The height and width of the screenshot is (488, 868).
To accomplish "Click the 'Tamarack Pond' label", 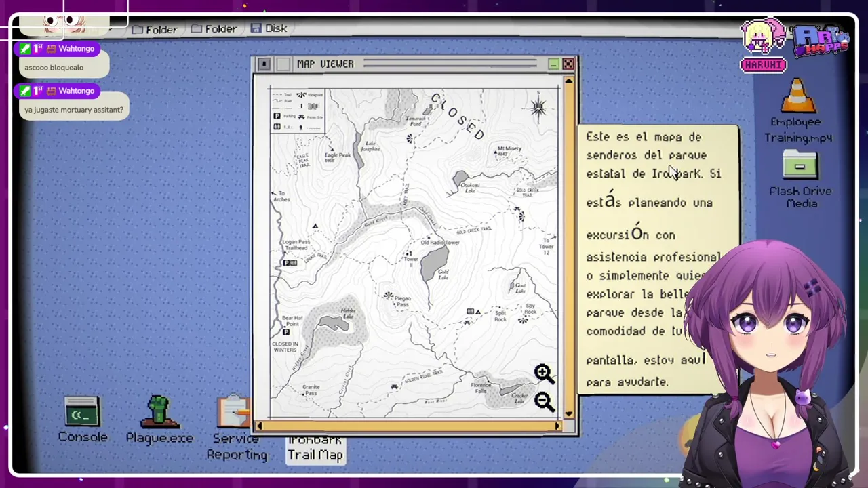I will [416, 121].
